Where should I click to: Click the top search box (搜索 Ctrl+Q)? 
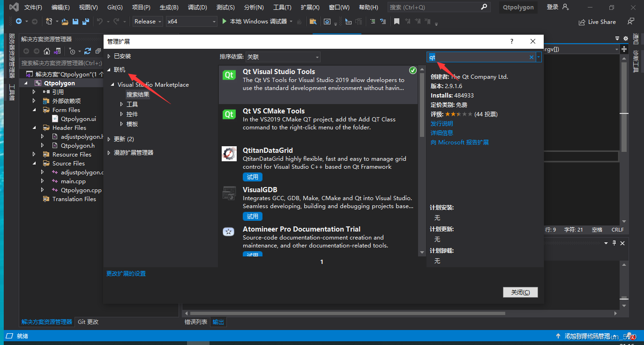pyautogui.click(x=439, y=7)
